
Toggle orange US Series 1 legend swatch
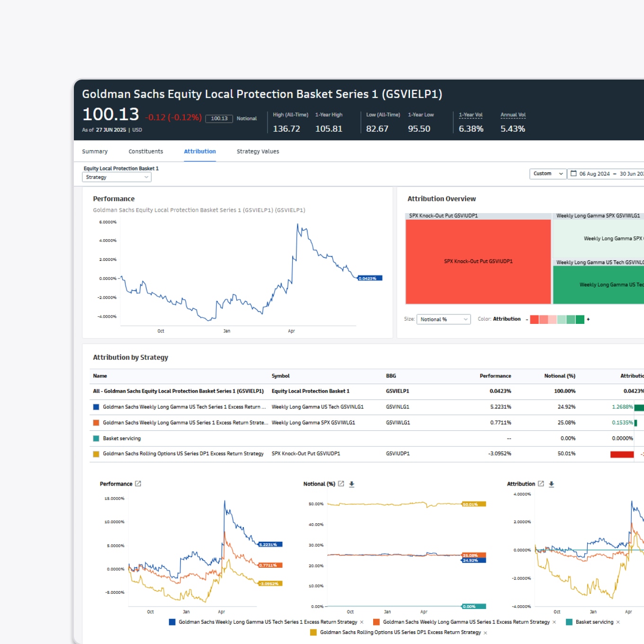(x=376, y=622)
